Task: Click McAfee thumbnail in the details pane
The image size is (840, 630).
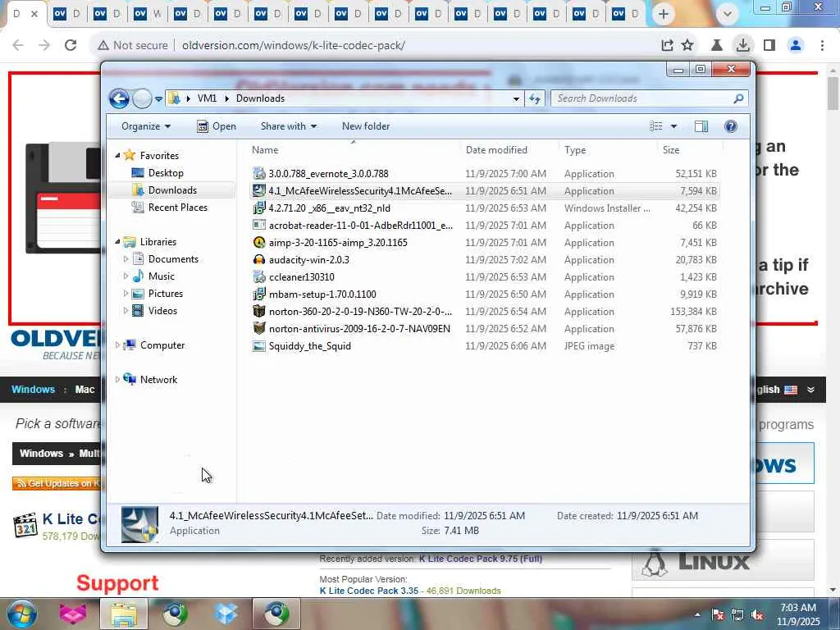Action: pos(139,524)
